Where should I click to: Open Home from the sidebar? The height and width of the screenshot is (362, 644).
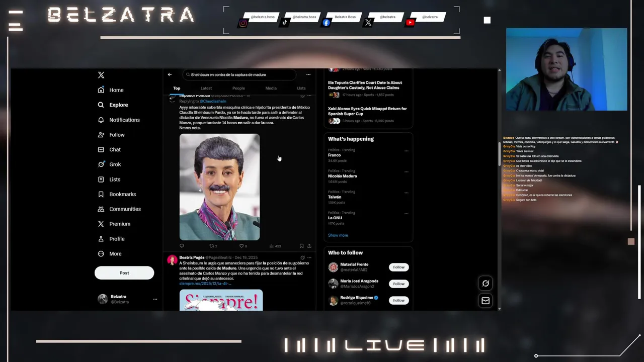pyautogui.click(x=111, y=90)
